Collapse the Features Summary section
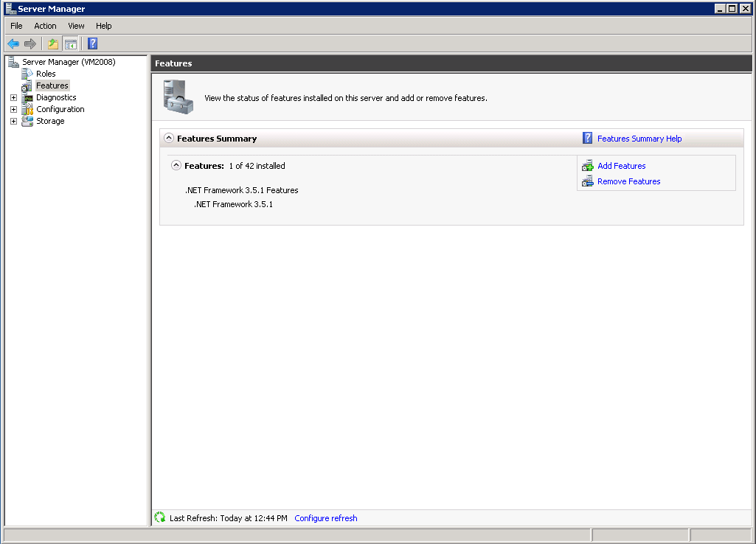Image resolution: width=756 pixels, height=544 pixels. pyautogui.click(x=169, y=138)
